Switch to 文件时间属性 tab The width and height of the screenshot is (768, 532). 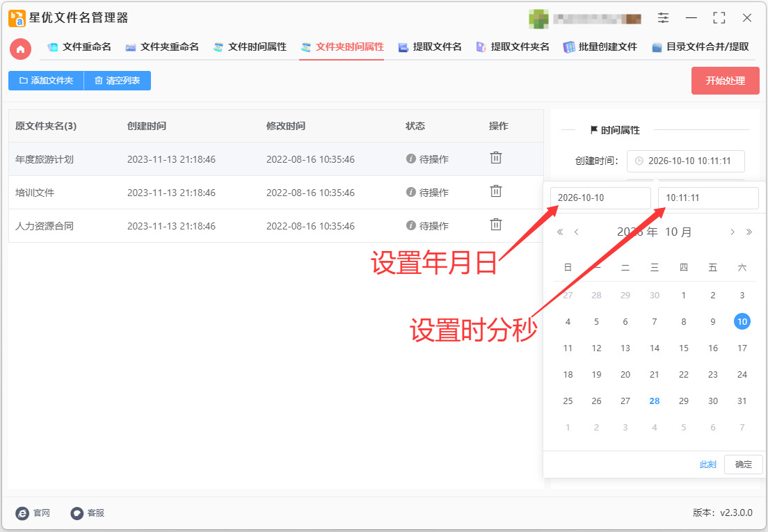(x=250, y=47)
